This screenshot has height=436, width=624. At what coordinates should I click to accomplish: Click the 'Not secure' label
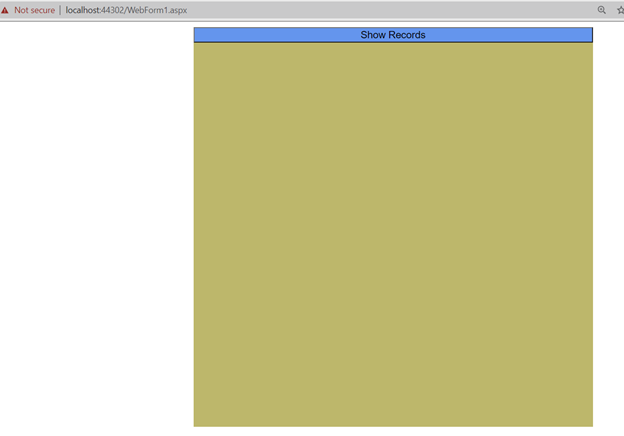pos(35,10)
